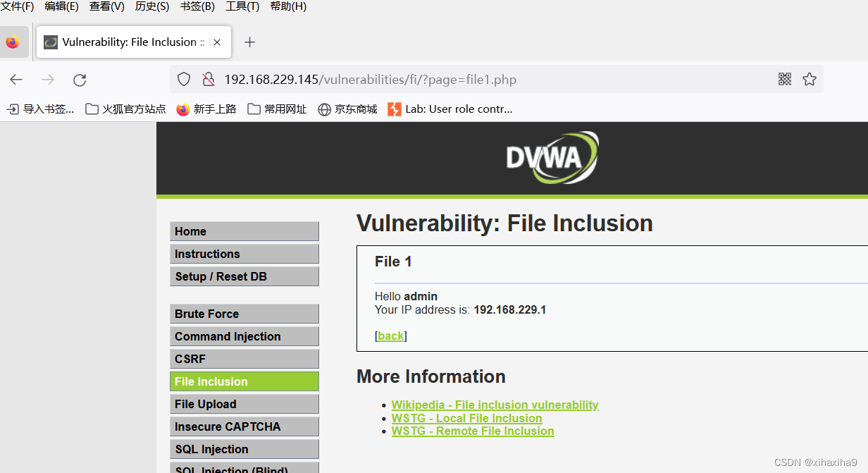Image resolution: width=868 pixels, height=473 pixels.
Task: Open the CSRF vulnerability page
Action: (244, 359)
